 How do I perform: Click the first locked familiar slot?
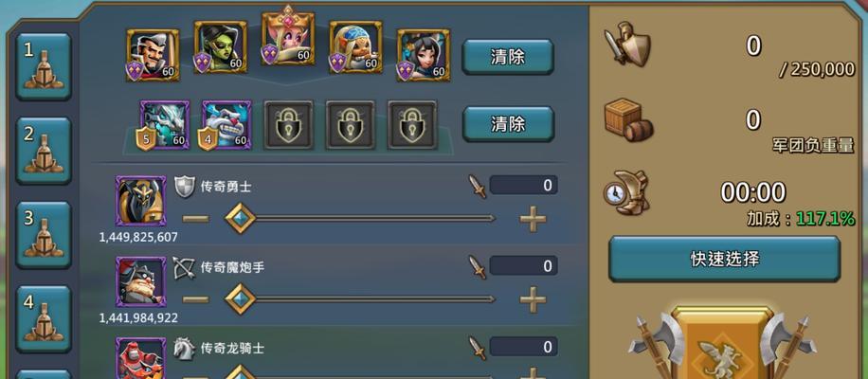(288, 125)
